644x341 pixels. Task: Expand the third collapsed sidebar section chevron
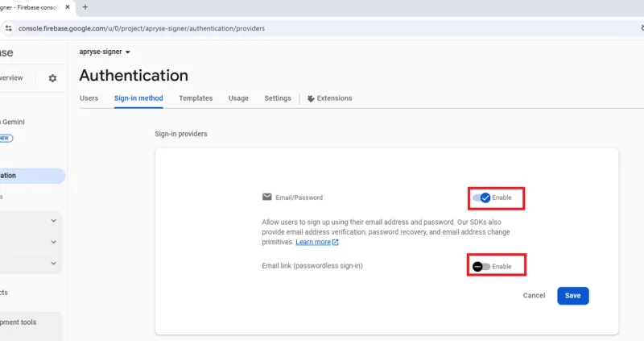click(53, 264)
